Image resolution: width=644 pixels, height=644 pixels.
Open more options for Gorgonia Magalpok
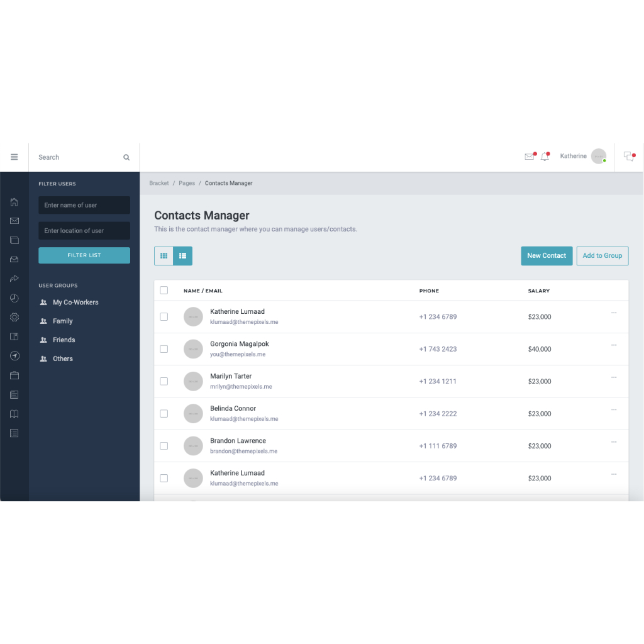pos(614,345)
